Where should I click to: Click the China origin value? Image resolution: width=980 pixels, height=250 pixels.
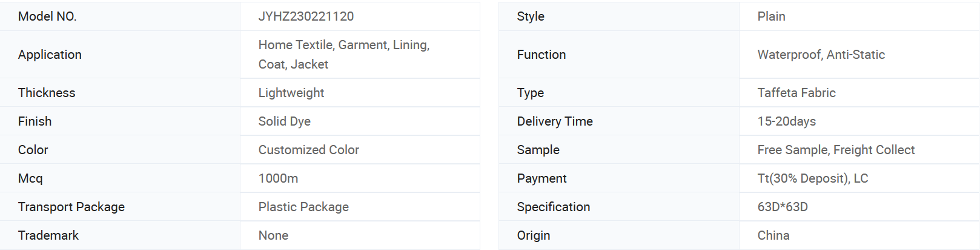coord(773,235)
